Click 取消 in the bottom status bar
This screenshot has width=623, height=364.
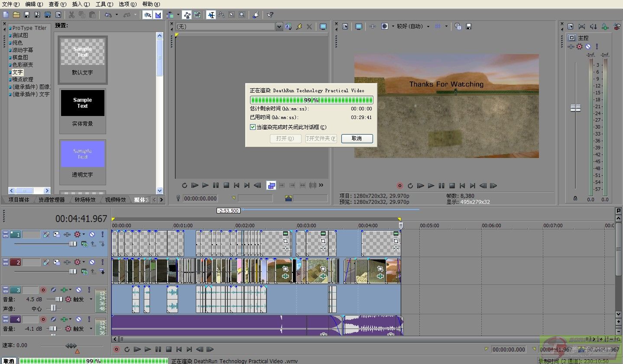(x=9, y=361)
